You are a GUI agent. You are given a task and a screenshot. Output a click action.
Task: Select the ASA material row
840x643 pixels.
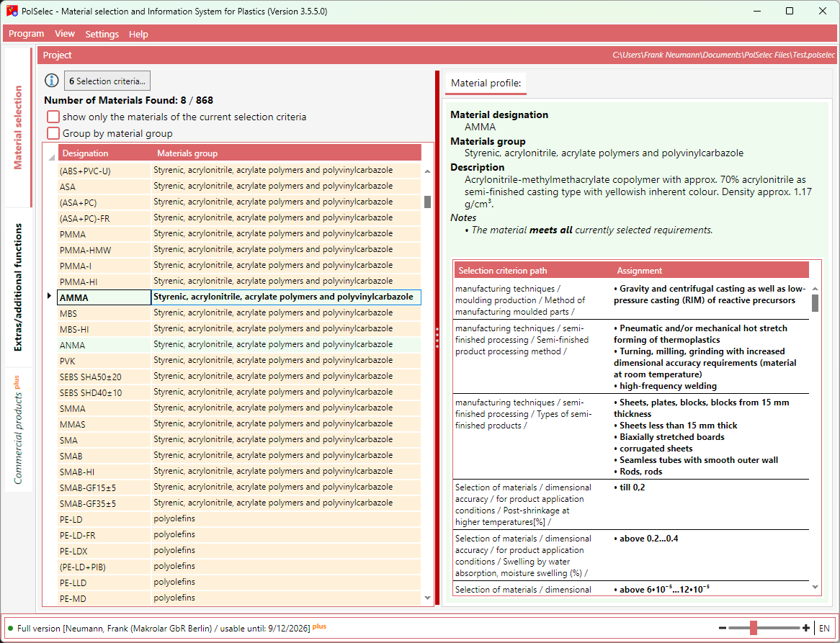point(239,186)
